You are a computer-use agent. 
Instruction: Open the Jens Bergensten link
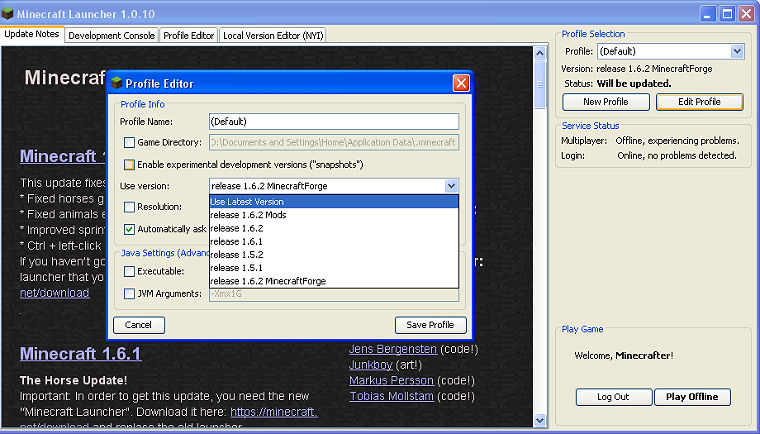point(393,349)
